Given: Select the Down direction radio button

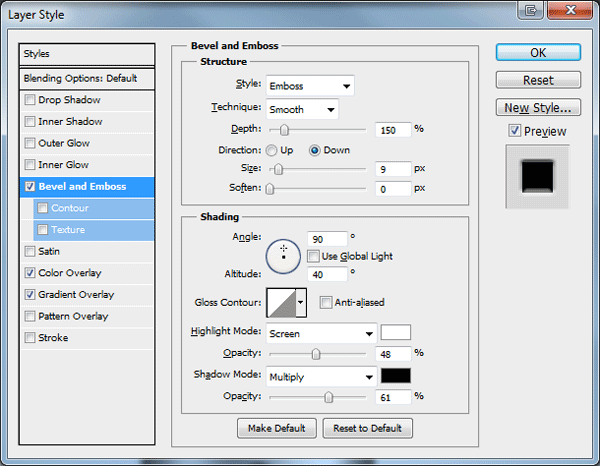Looking at the screenshot, I should (x=315, y=150).
